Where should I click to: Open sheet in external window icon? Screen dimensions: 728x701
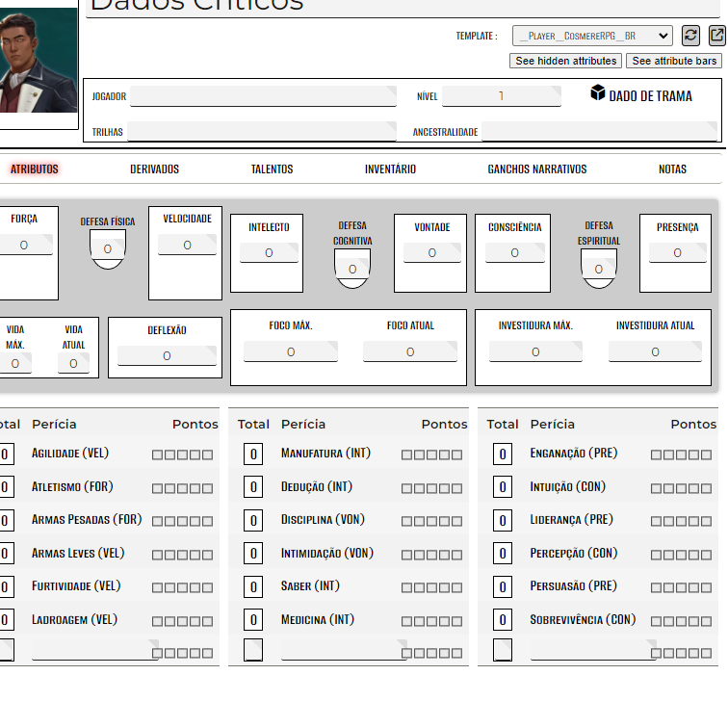click(717, 36)
